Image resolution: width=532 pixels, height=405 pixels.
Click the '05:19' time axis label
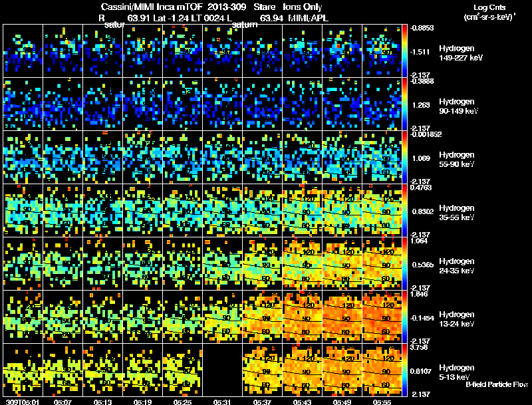[142, 402]
